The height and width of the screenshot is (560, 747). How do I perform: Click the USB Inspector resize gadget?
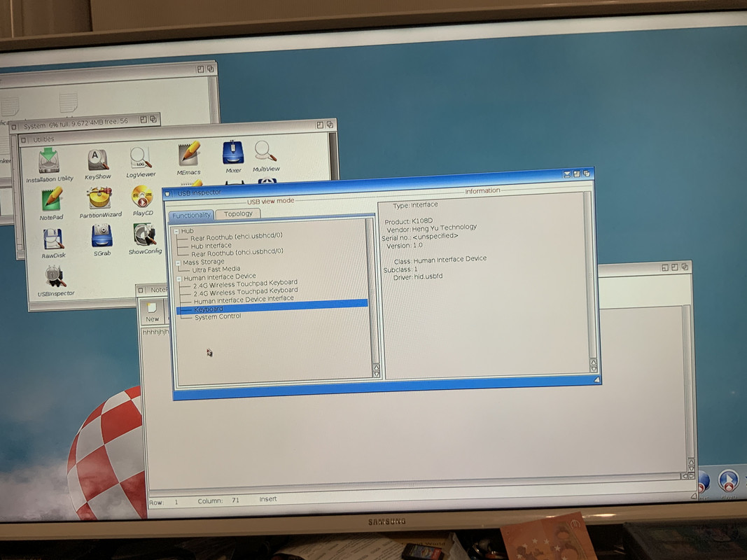(x=597, y=379)
